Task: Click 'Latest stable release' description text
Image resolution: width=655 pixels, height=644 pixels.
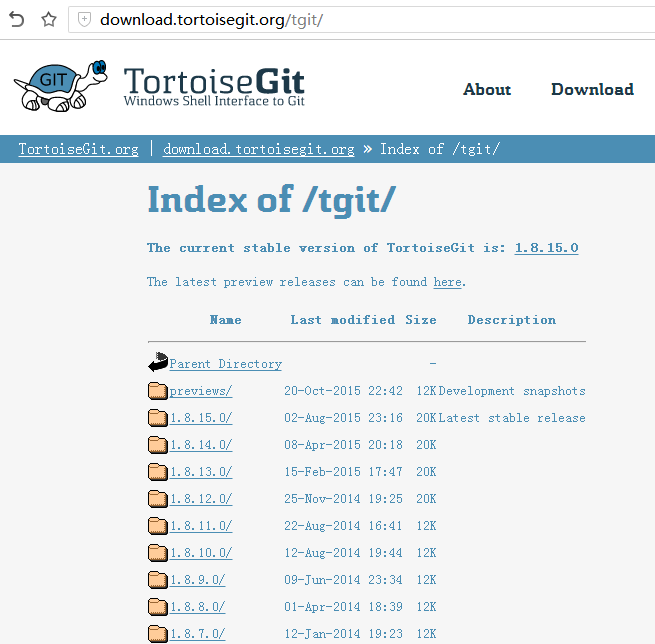Action: 512,418
